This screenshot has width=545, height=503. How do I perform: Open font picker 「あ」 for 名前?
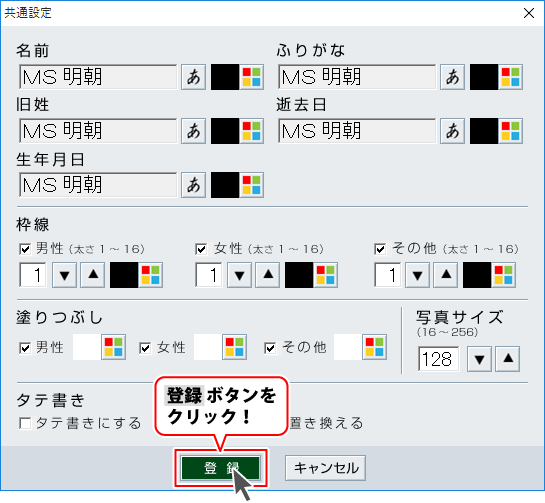pos(194,77)
